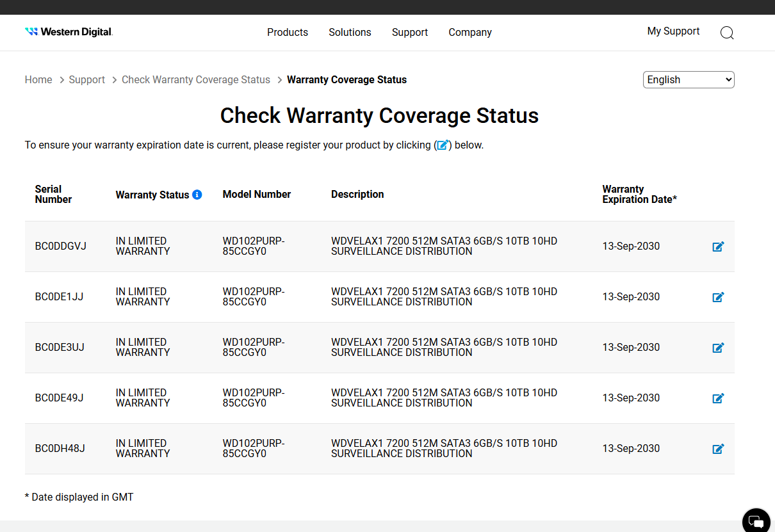775x532 pixels.
Task: Select serial number BC0DE49J
Action: 60,398
